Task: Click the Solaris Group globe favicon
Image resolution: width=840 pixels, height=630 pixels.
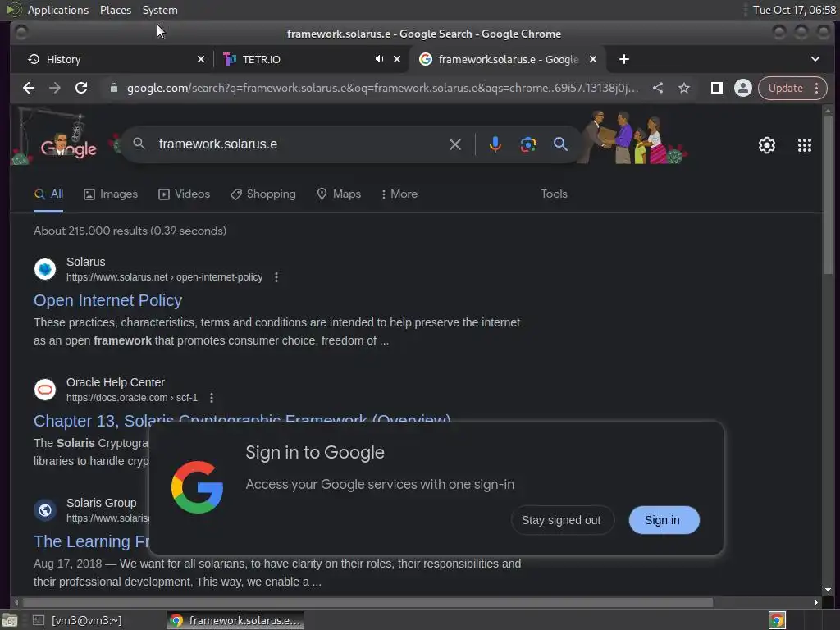Action: [x=45, y=510]
